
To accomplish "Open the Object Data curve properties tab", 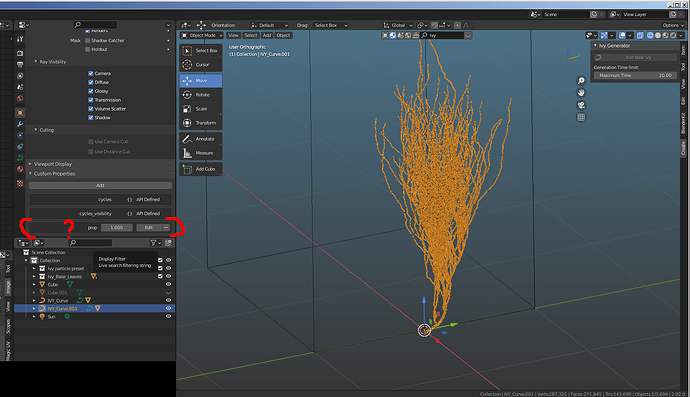I will click(x=20, y=158).
